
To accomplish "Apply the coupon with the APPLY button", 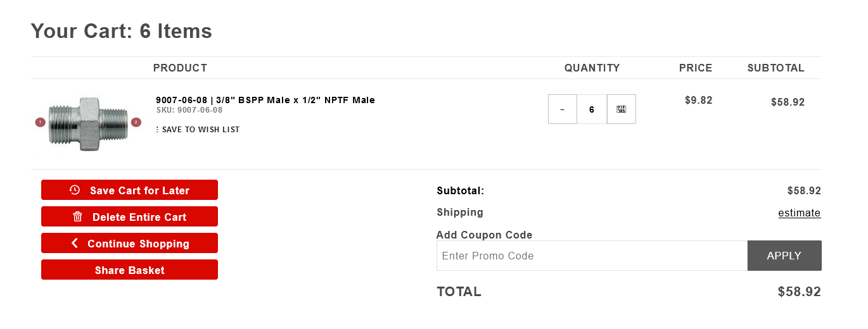I will (784, 256).
